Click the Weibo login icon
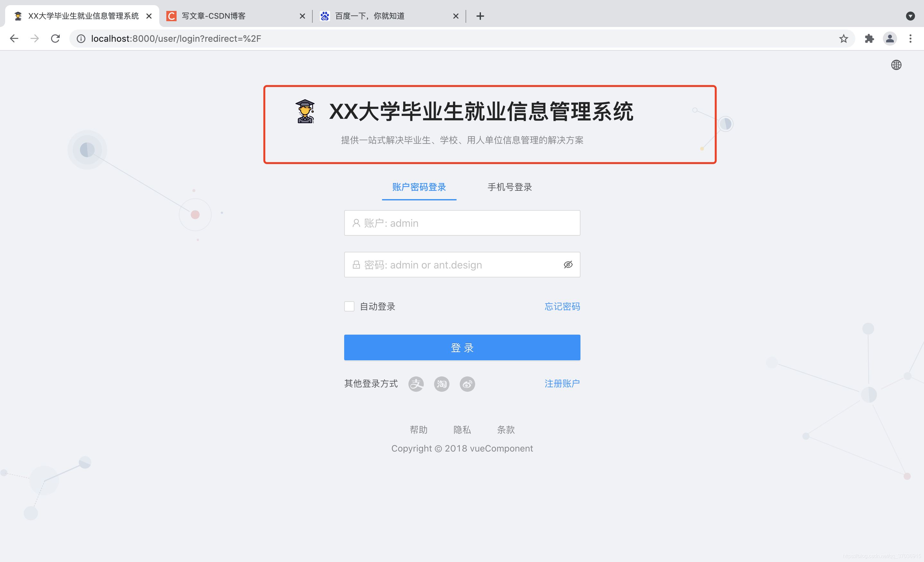Image resolution: width=924 pixels, height=562 pixels. [x=467, y=384]
